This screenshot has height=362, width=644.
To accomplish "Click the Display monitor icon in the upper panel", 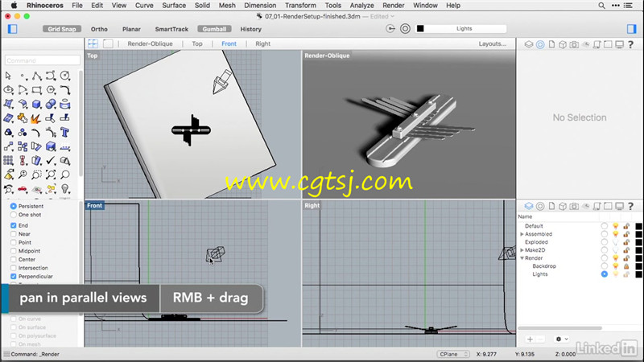I will (619, 44).
